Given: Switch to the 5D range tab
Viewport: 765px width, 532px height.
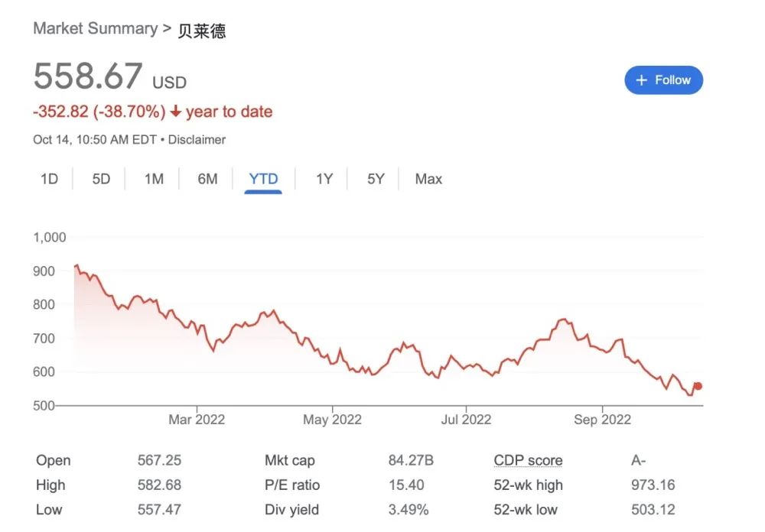Looking at the screenshot, I should click(x=101, y=179).
